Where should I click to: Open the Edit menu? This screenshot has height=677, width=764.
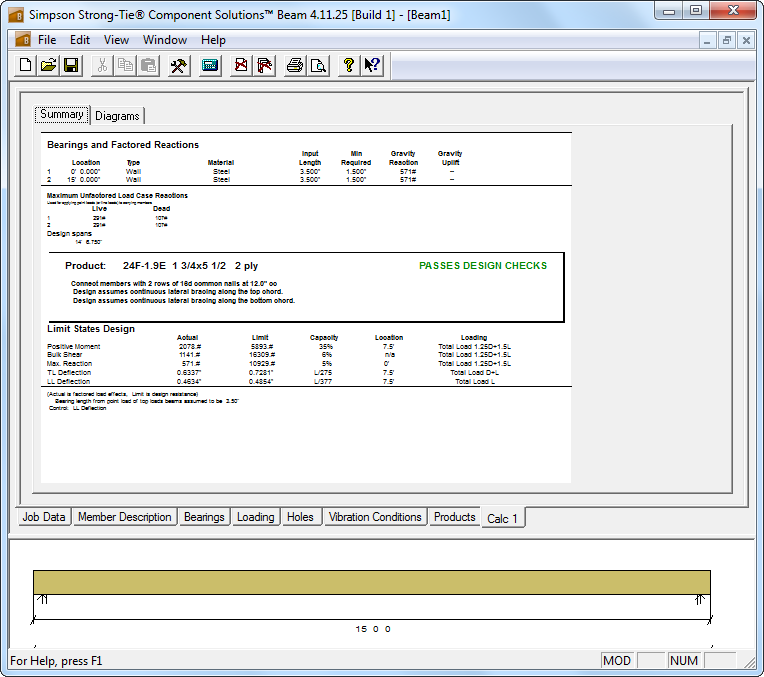coord(79,40)
